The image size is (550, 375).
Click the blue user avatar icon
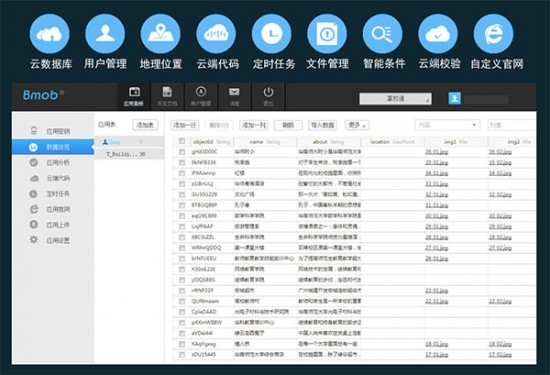pyautogui.click(x=454, y=98)
